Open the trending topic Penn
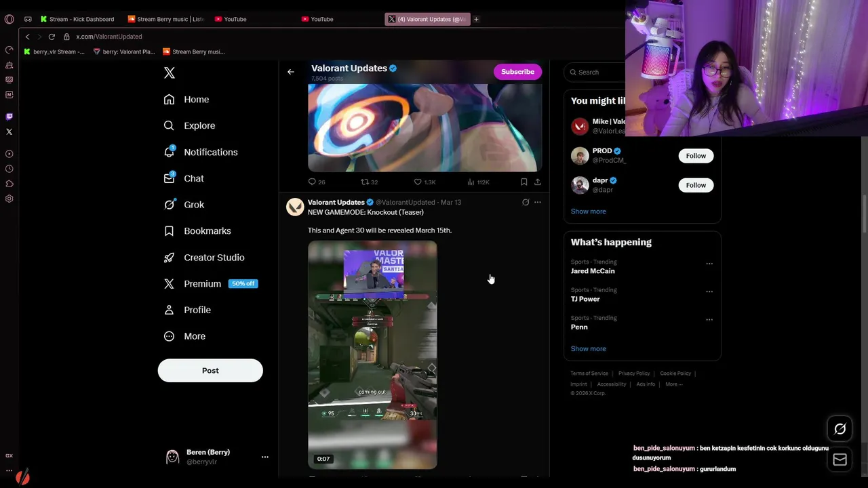 [579, 327]
